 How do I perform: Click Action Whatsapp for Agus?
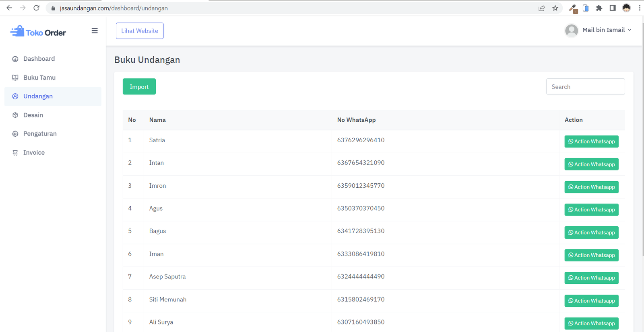point(591,210)
